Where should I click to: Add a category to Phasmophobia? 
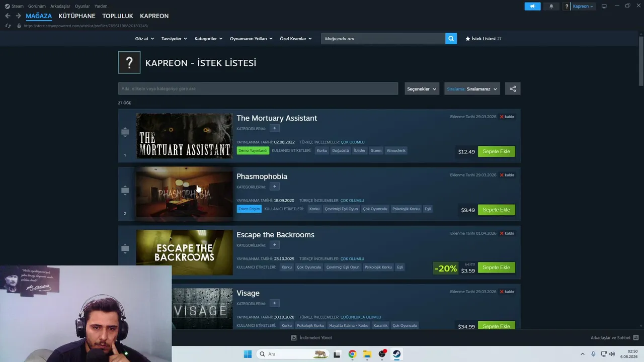tap(274, 187)
